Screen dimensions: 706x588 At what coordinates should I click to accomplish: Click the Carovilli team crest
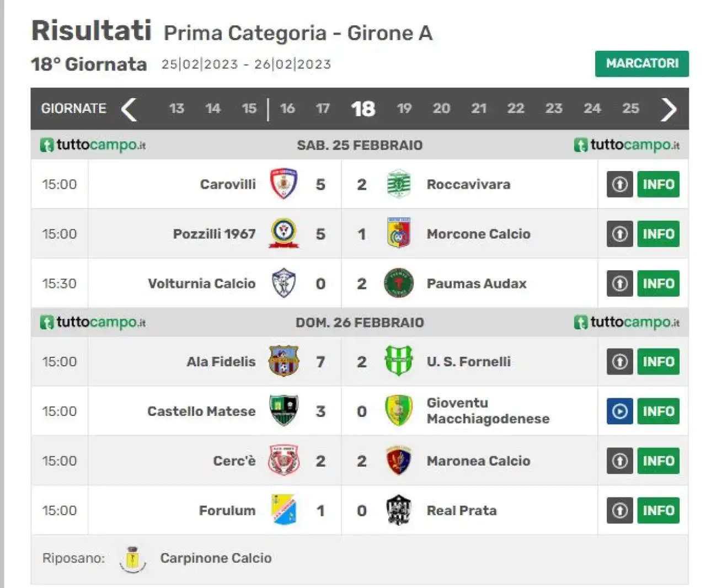pyautogui.click(x=284, y=184)
